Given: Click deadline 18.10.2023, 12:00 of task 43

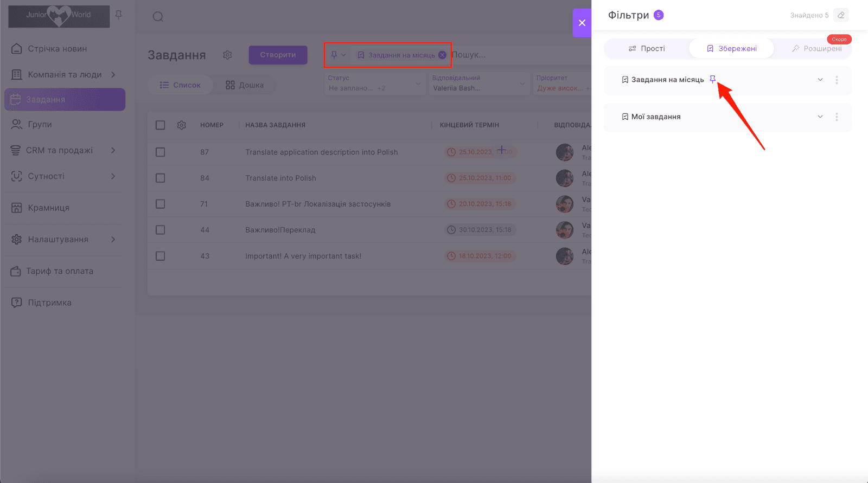Looking at the screenshot, I should pos(480,256).
